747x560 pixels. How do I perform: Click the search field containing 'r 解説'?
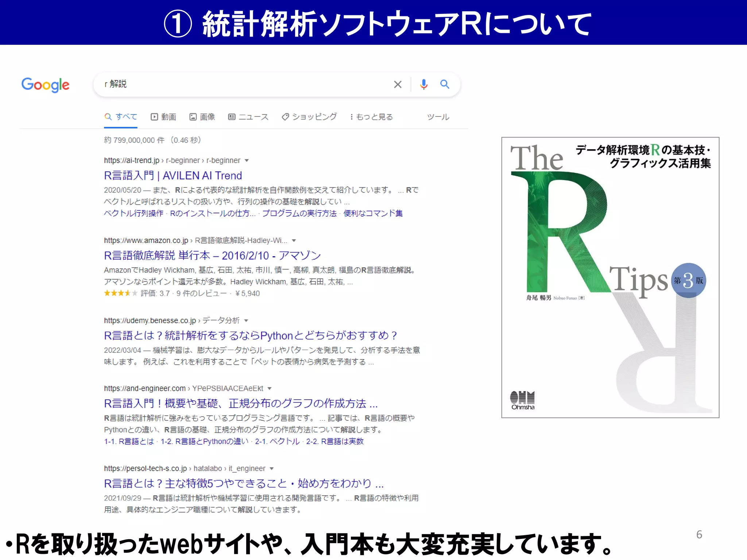point(277,85)
